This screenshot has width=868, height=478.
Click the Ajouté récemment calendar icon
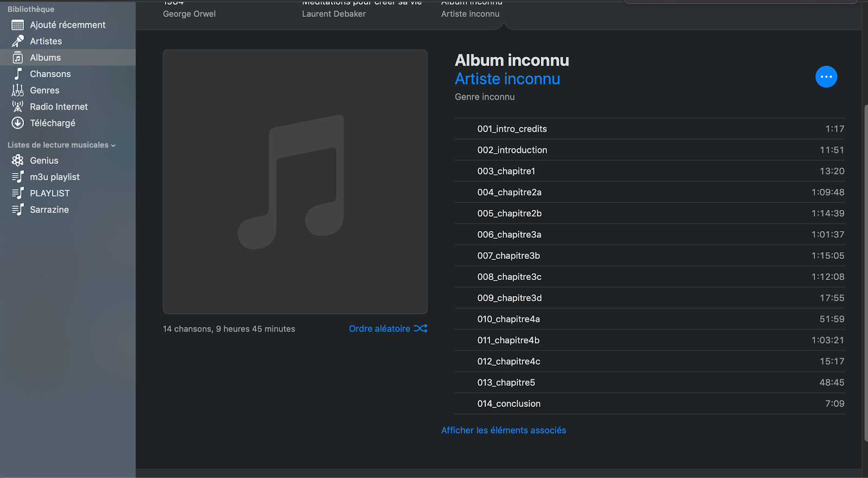click(17, 25)
